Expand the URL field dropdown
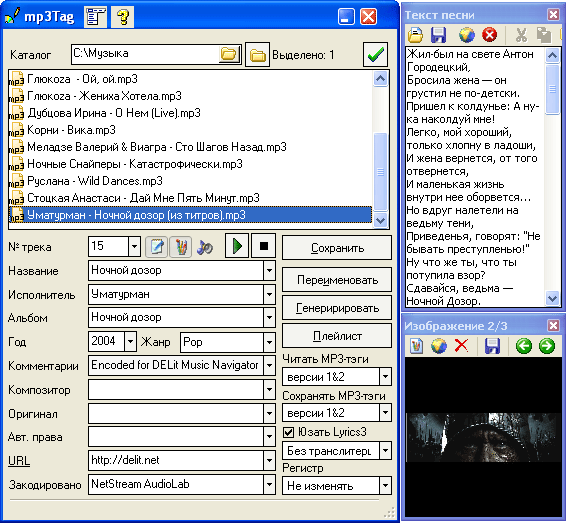 (269, 461)
